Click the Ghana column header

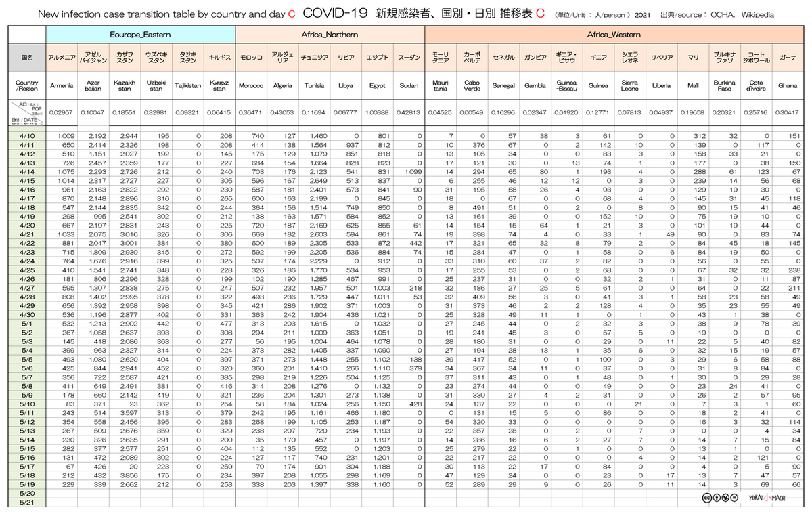tap(788, 86)
